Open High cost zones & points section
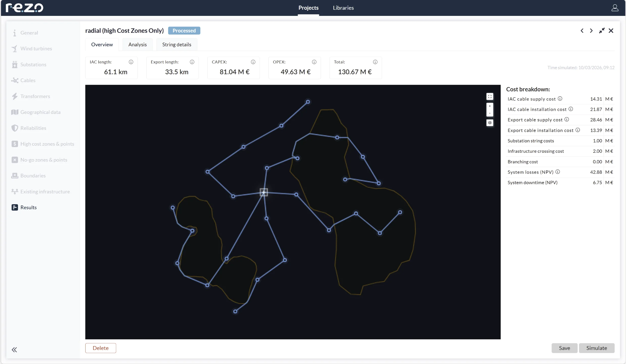The image size is (626, 364). (x=47, y=144)
